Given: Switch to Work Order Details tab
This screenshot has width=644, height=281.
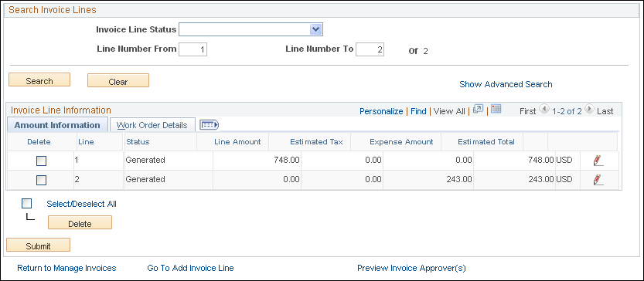Looking at the screenshot, I should point(152,125).
